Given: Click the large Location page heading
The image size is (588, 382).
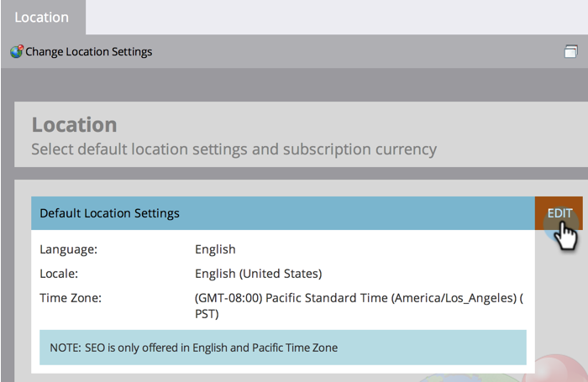Looking at the screenshot, I should (74, 124).
